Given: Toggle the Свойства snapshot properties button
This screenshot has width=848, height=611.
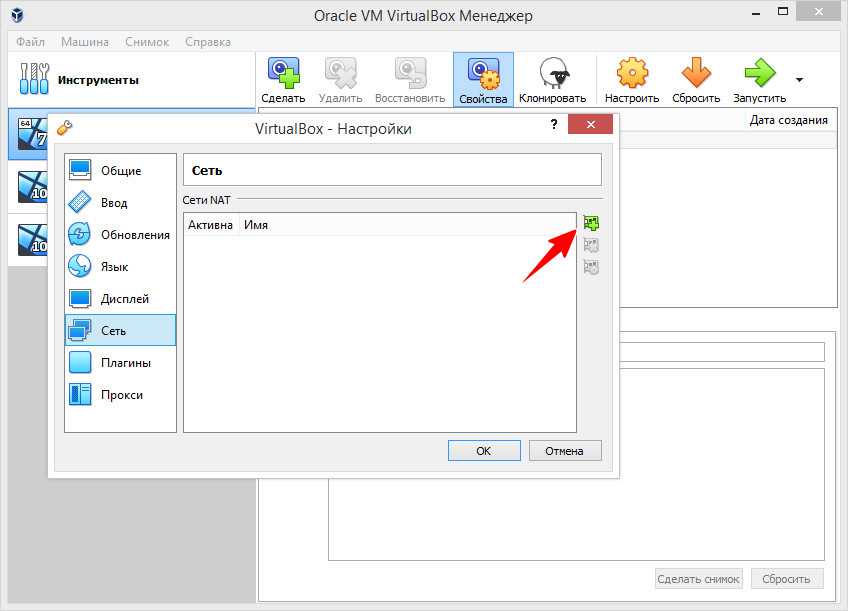Looking at the screenshot, I should (483, 80).
